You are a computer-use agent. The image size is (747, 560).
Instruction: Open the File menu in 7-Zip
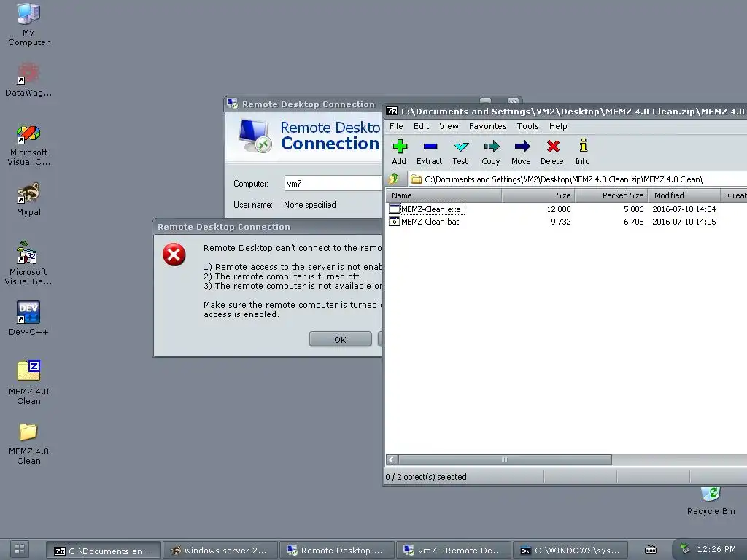coord(396,126)
